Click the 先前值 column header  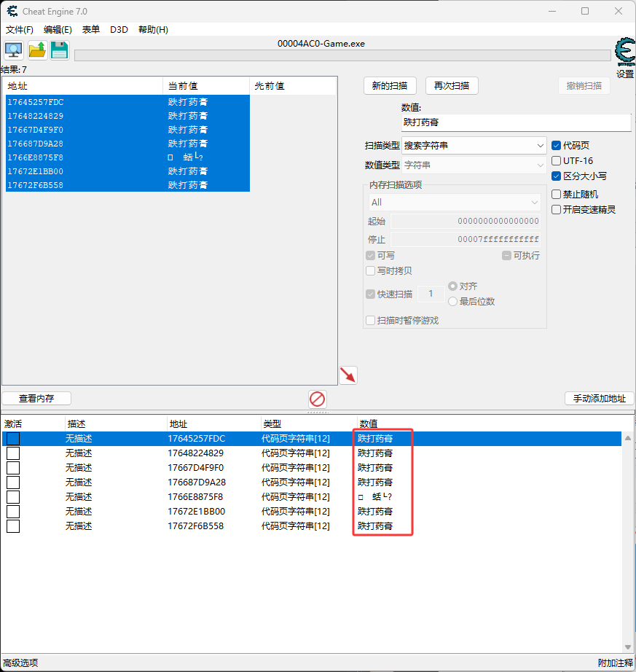(293, 86)
